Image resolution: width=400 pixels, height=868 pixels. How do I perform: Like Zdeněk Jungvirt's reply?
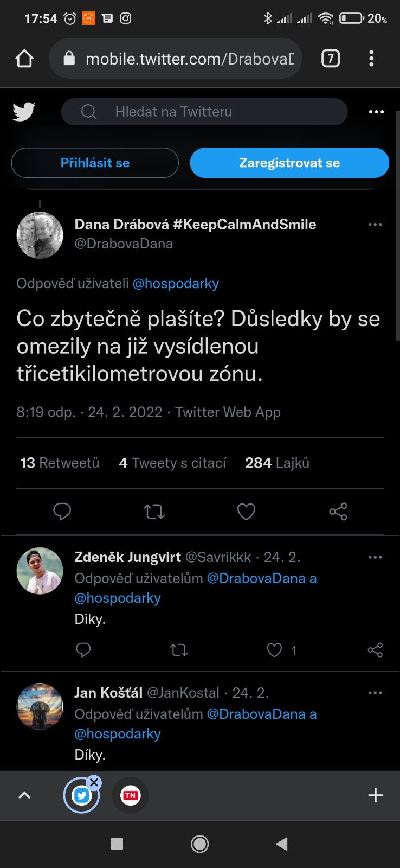[x=275, y=650]
